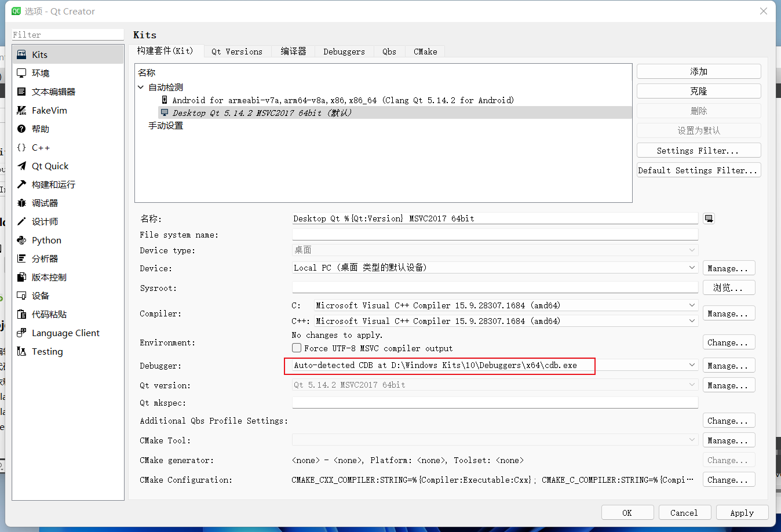Open the C compiler dropdown
This screenshot has height=532, width=781.
coord(506,305)
